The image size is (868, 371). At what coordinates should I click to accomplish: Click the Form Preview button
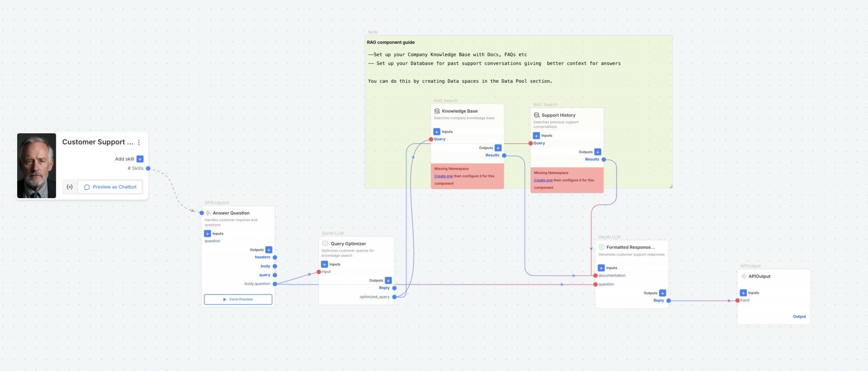coord(238,300)
